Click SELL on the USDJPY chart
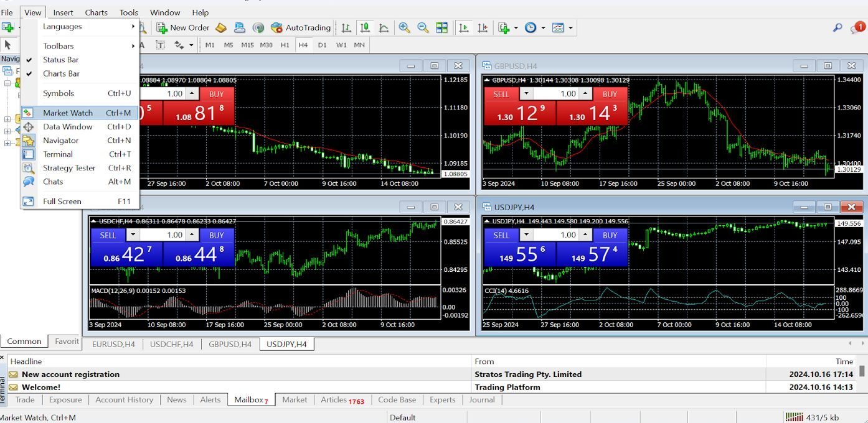 pyautogui.click(x=501, y=235)
